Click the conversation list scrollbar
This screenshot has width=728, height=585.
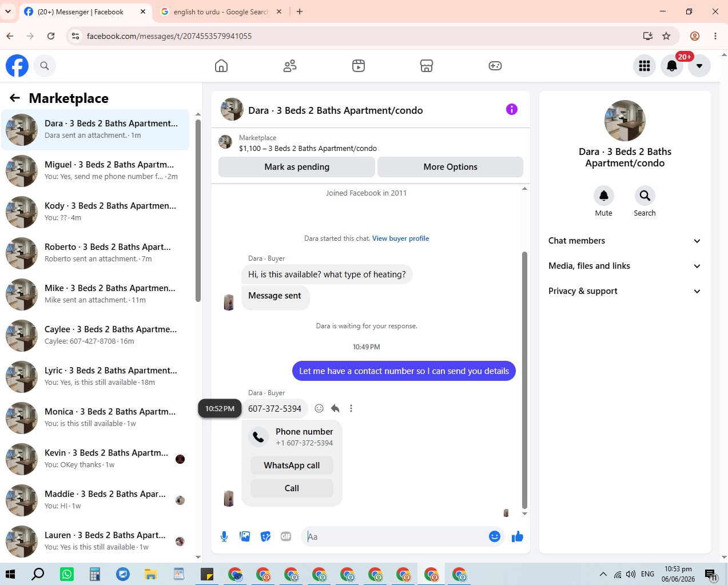198,210
